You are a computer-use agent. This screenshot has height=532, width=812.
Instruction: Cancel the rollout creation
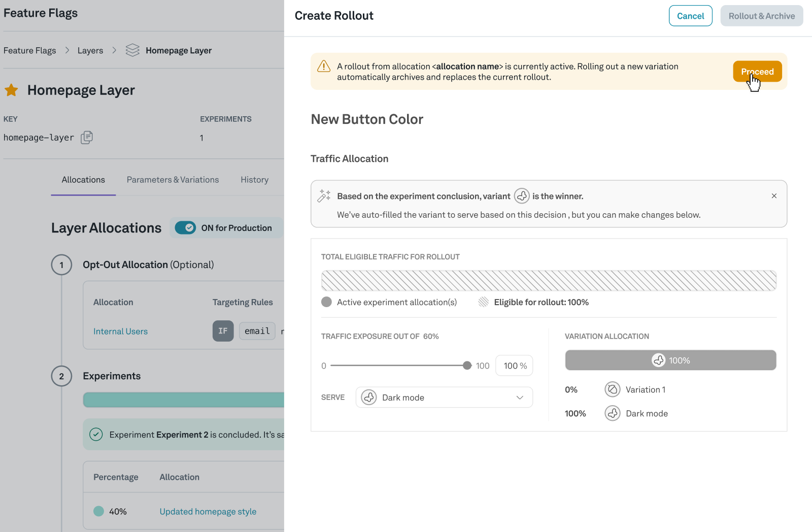(x=690, y=16)
